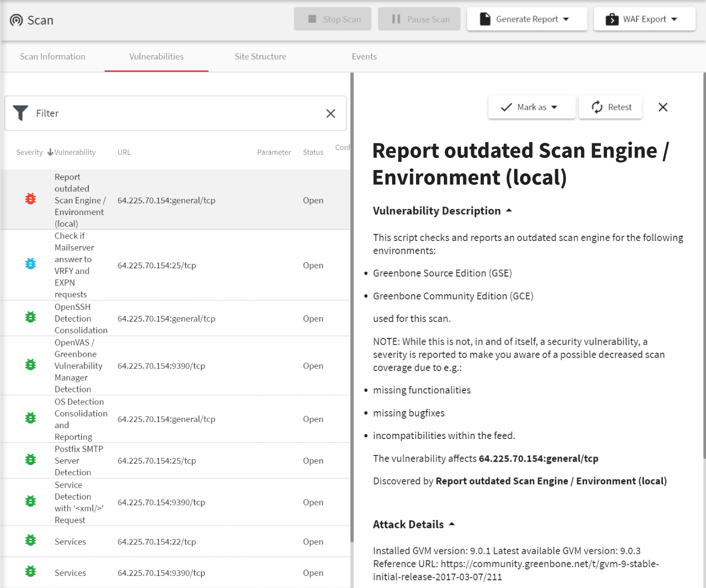Click the Pause Scan button label
This screenshot has height=588, width=706.
pos(428,19)
